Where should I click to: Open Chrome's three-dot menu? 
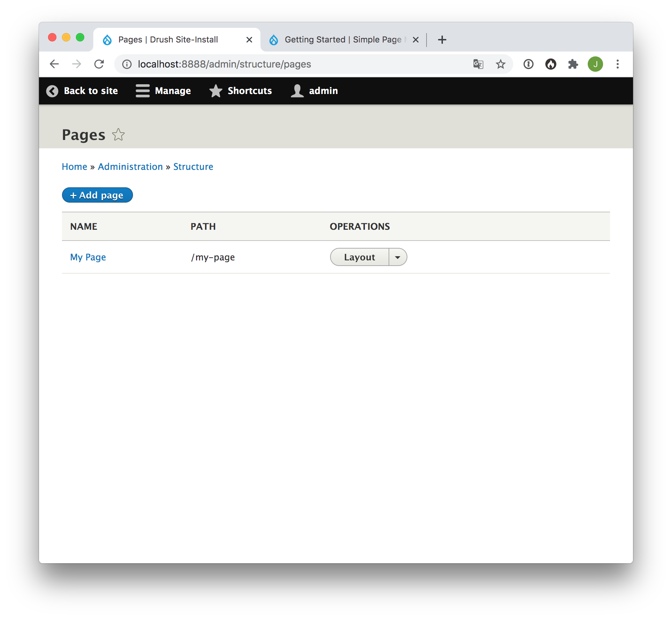tap(617, 64)
